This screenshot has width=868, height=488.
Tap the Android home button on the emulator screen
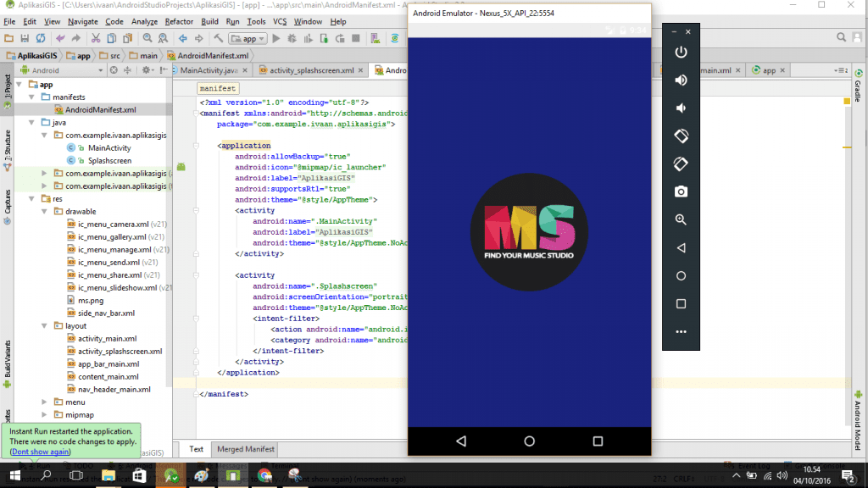[x=529, y=441]
